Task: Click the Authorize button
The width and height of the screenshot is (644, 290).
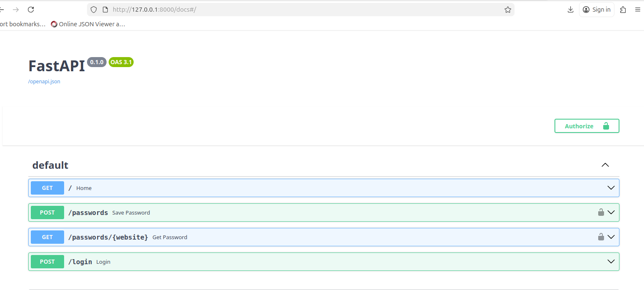Action: pyautogui.click(x=587, y=126)
